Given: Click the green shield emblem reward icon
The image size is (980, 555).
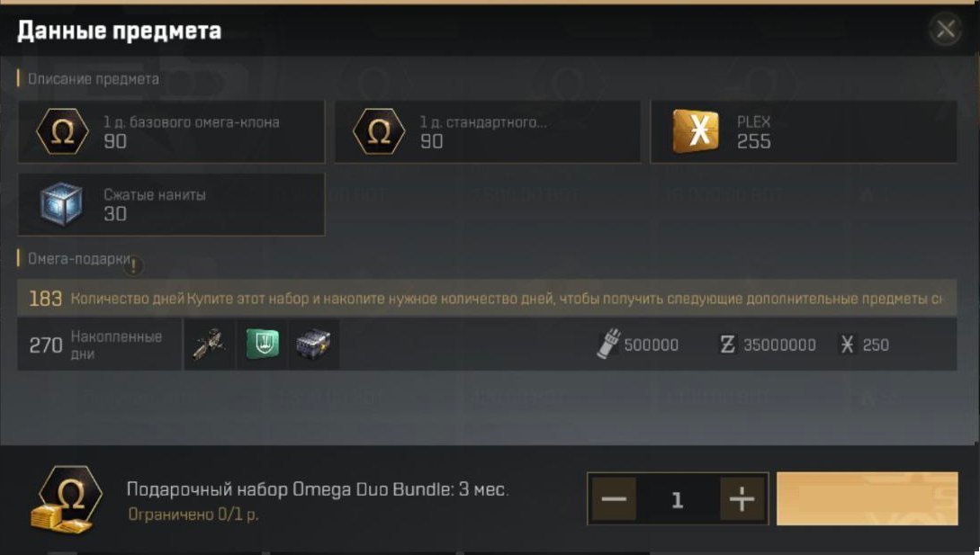Looking at the screenshot, I should click(263, 344).
